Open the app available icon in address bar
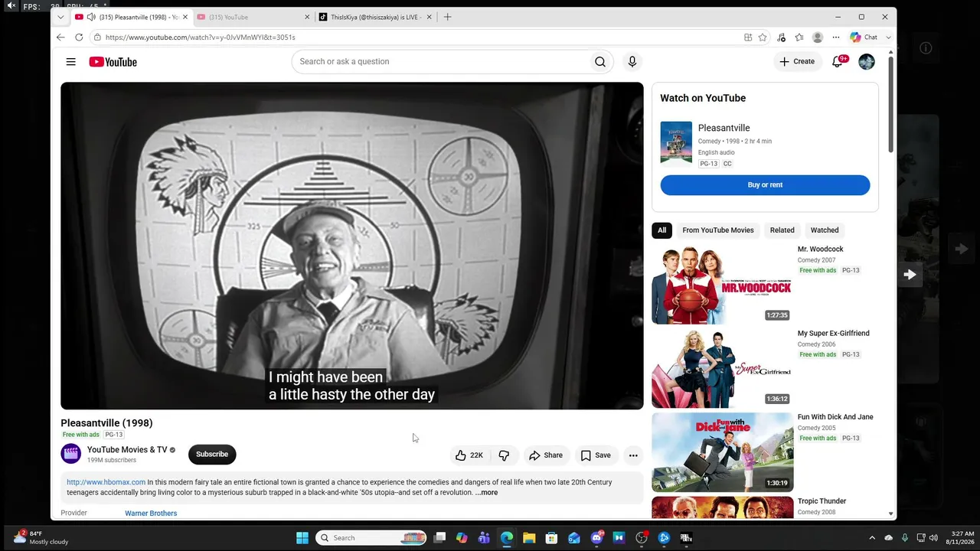This screenshot has width=980, height=551. pyautogui.click(x=748, y=37)
